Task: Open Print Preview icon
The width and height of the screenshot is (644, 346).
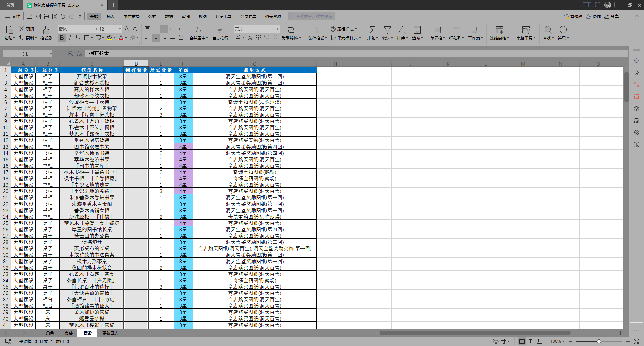Action: pyautogui.click(x=54, y=16)
